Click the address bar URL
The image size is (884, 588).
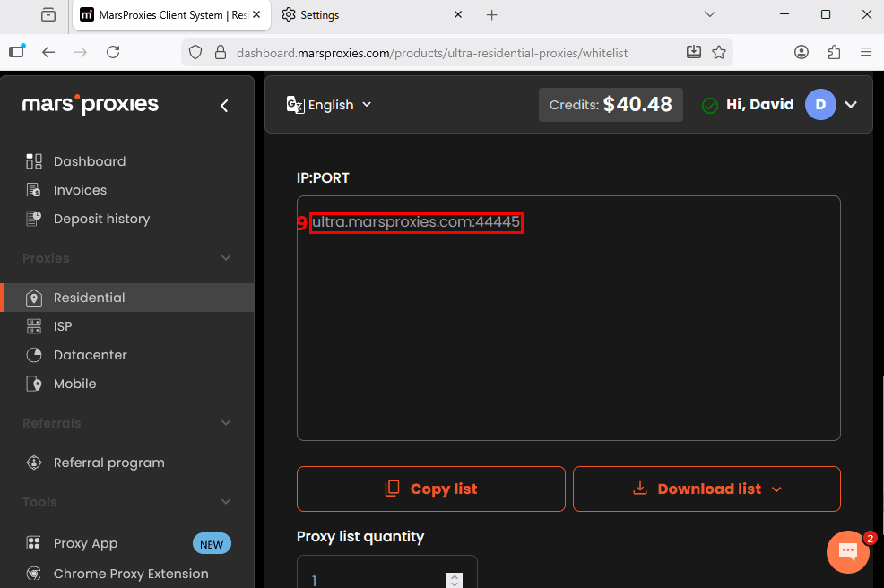pos(432,53)
